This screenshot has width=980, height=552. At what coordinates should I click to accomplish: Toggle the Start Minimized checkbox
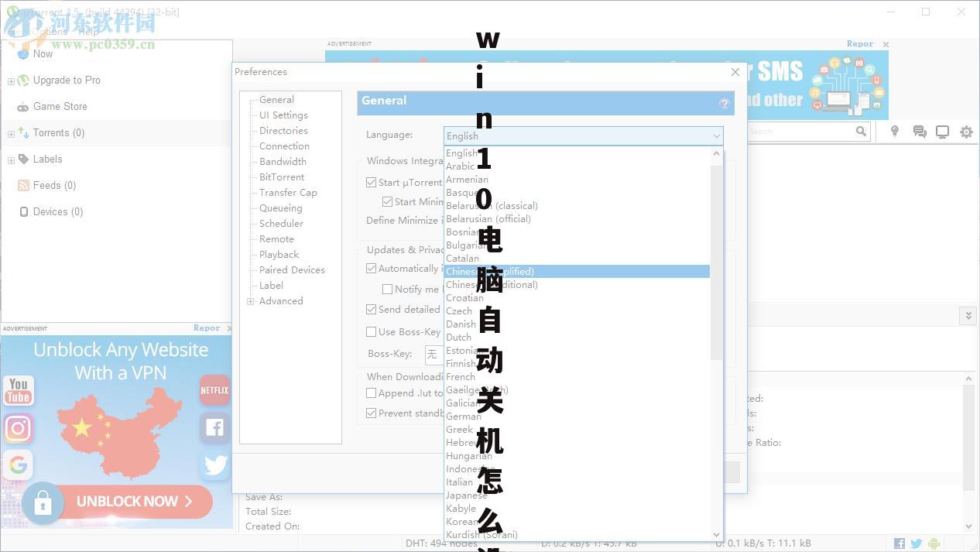click(388, 201)
